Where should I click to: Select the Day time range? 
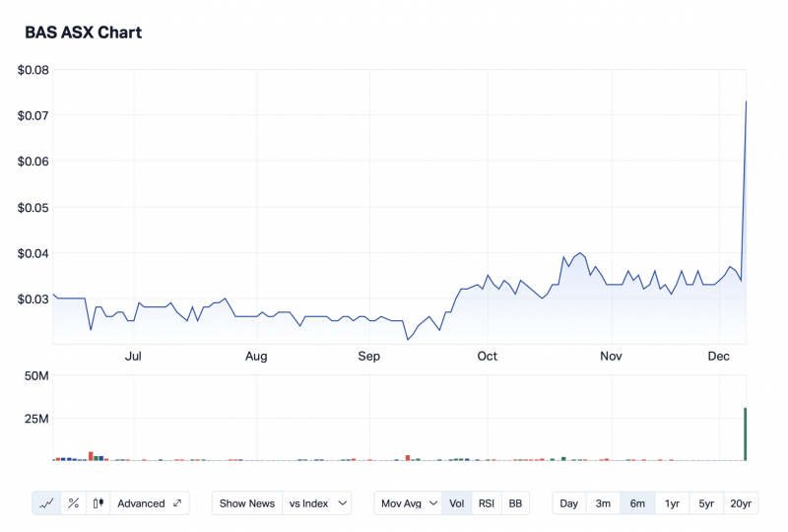[x=569, y=503]
